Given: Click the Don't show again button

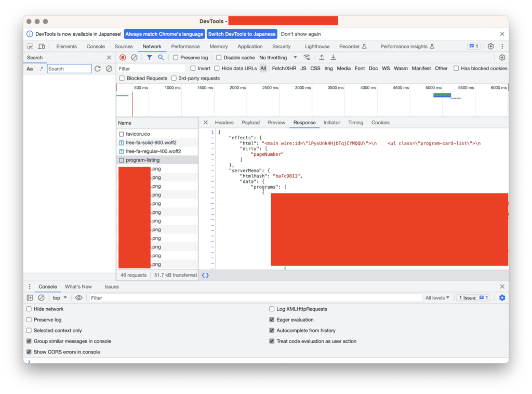Looking at the screenshot, I should tap(301, 34).
